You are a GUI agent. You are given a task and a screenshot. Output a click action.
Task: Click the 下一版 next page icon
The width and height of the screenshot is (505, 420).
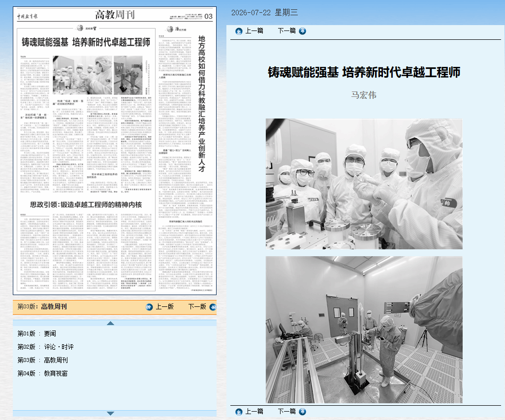pyautogui.click(x=213, y=307)
